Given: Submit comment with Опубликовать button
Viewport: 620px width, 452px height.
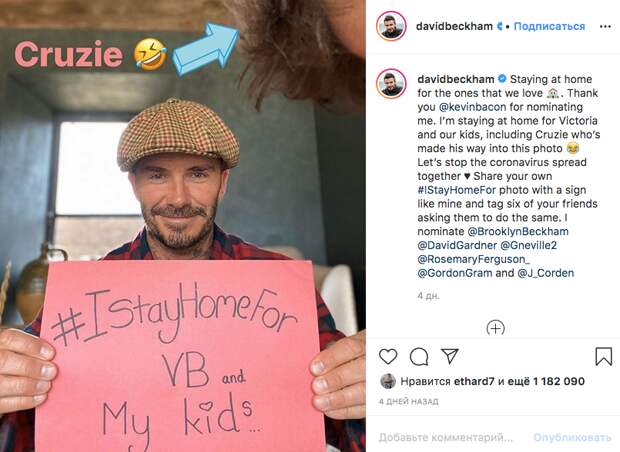Looking at the screenshot, I should [x=572, y=437].
